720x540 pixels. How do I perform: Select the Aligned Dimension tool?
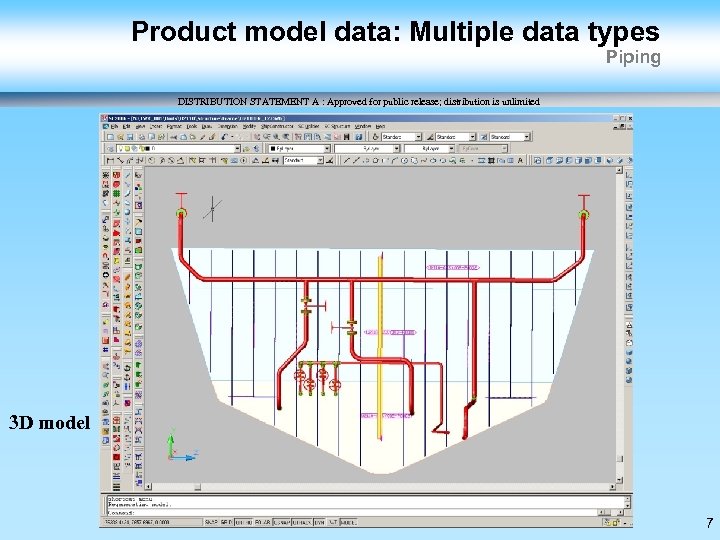coord(120,160)
